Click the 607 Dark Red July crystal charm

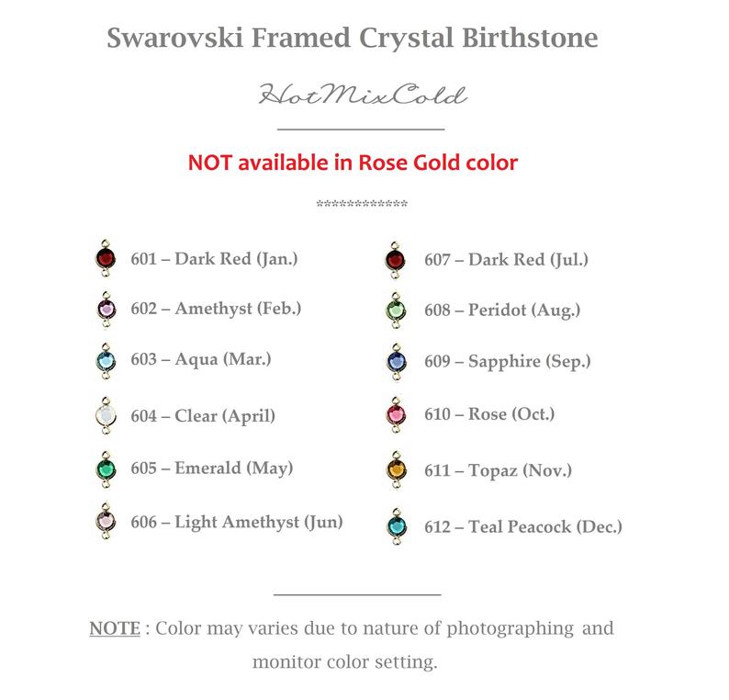point(395,258)
